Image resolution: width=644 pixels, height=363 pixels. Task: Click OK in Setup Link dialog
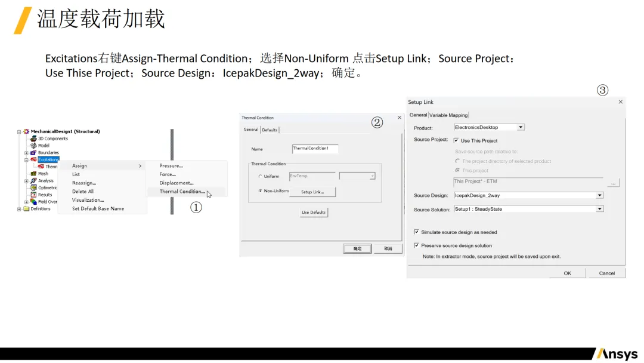[568, 273]
